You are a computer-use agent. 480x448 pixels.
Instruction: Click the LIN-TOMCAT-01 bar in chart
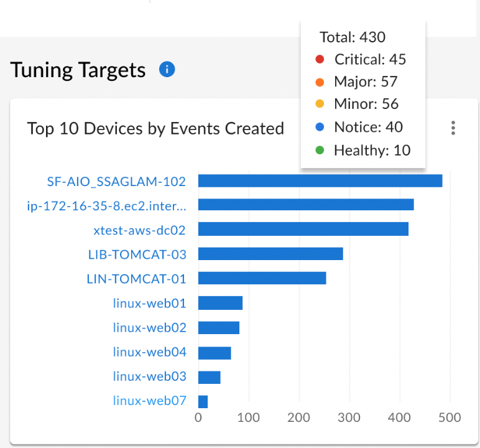point(262,278)
